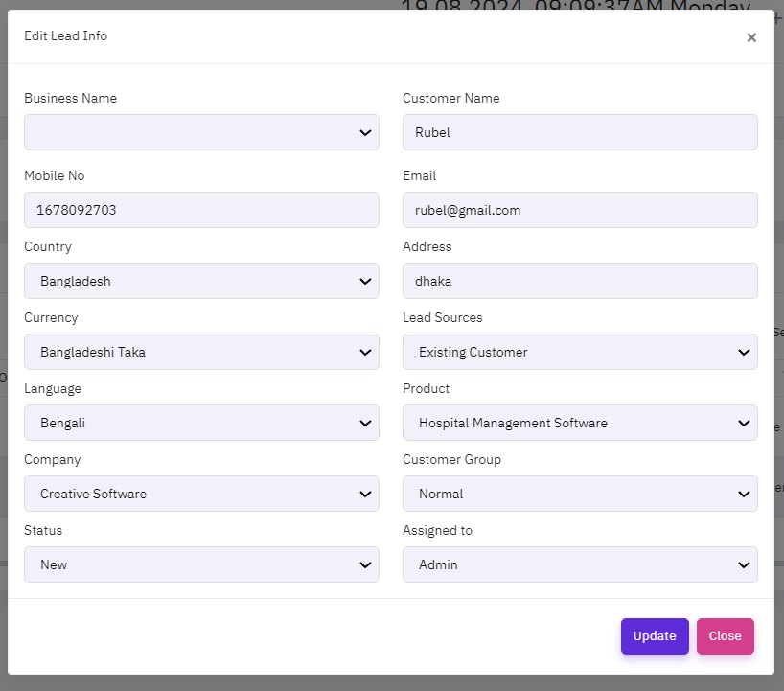
Task: Focus the Email field with rubel@gmail.com
Action: [x=580, y=210]
